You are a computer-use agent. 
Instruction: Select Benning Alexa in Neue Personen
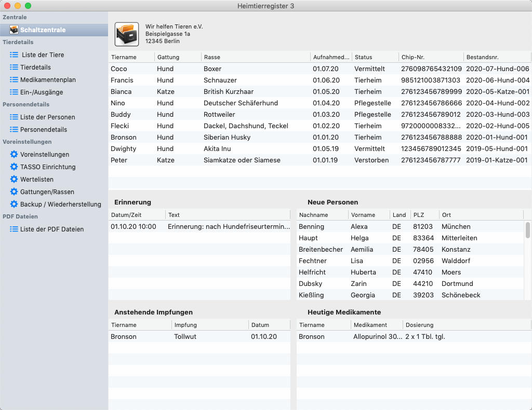click(x=410, y=226)
